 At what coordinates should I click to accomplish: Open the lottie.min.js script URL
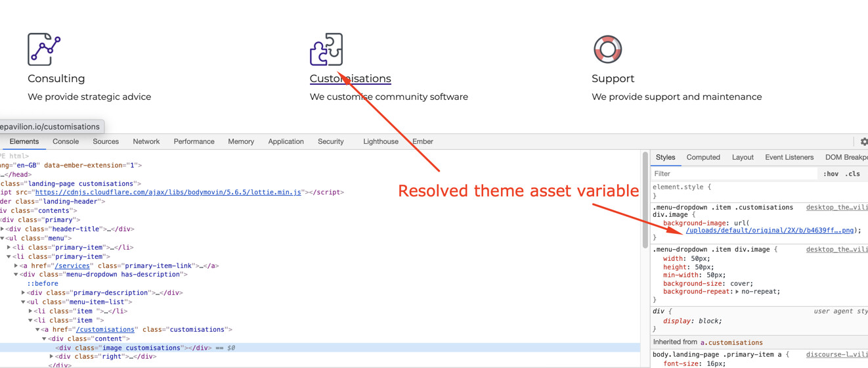coord(168,193)
